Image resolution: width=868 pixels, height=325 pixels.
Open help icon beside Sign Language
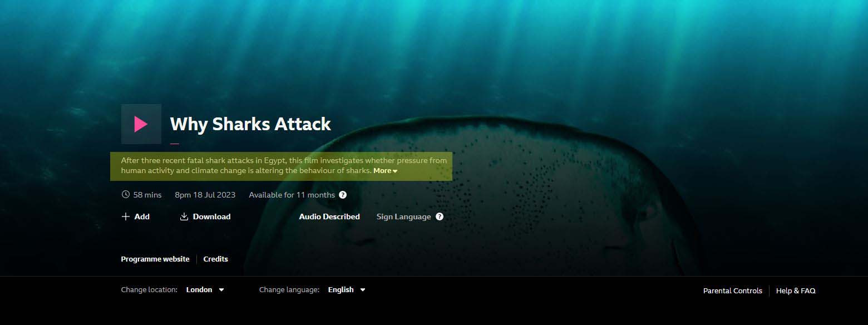click(440, 216)
